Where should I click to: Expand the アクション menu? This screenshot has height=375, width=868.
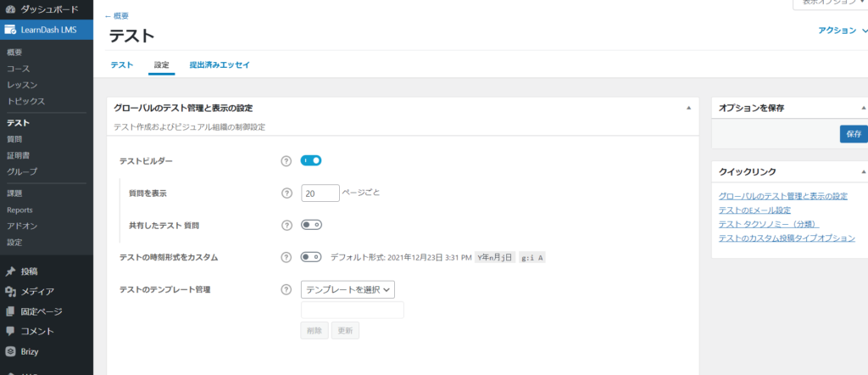coord(843,31)
